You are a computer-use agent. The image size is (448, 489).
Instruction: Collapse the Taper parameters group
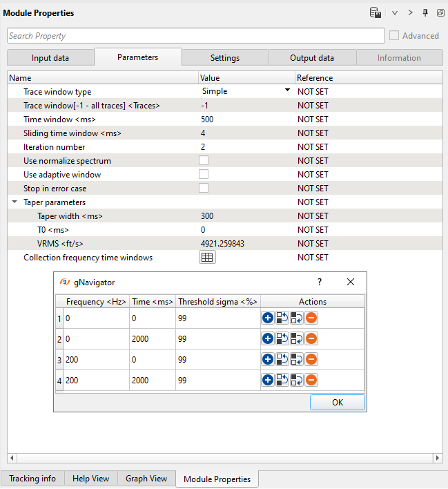click(14, 202)
